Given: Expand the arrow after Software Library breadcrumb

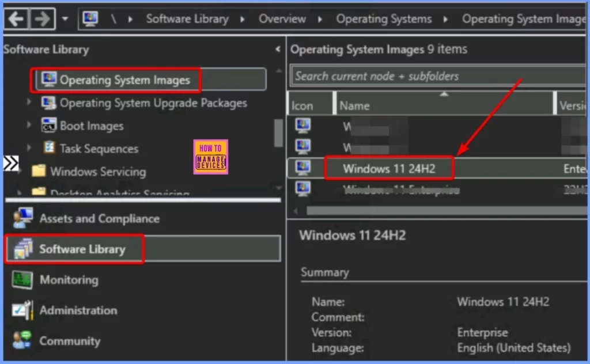Looking at the screenshot, I should [x=243, y=19].
